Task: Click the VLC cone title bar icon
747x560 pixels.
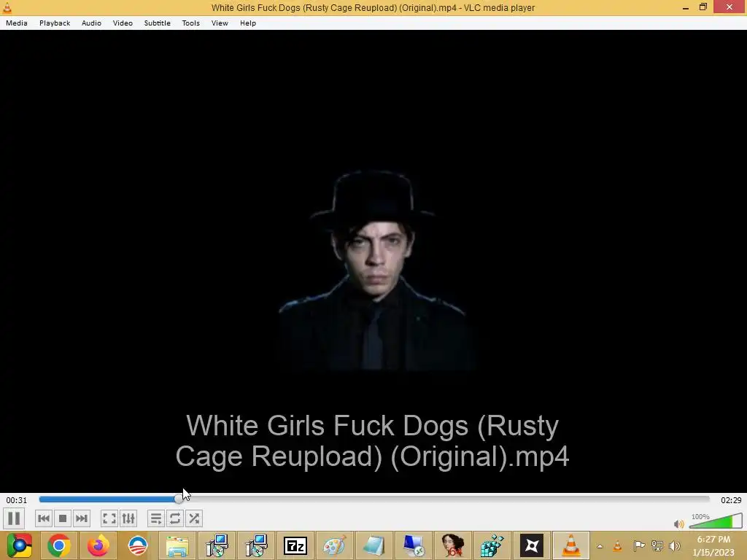Action: pyautogui.click(x=7, y=7)
